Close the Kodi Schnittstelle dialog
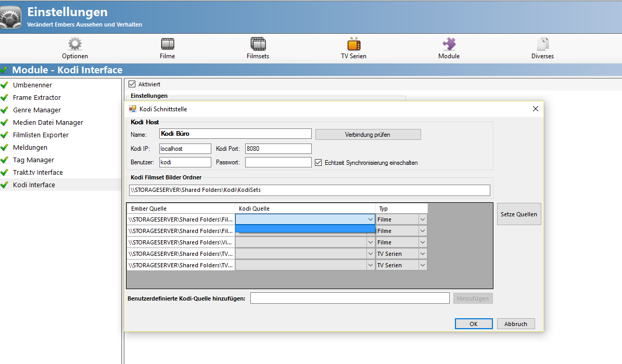Viewport: 622px width, 364px height. click(536, 109)
